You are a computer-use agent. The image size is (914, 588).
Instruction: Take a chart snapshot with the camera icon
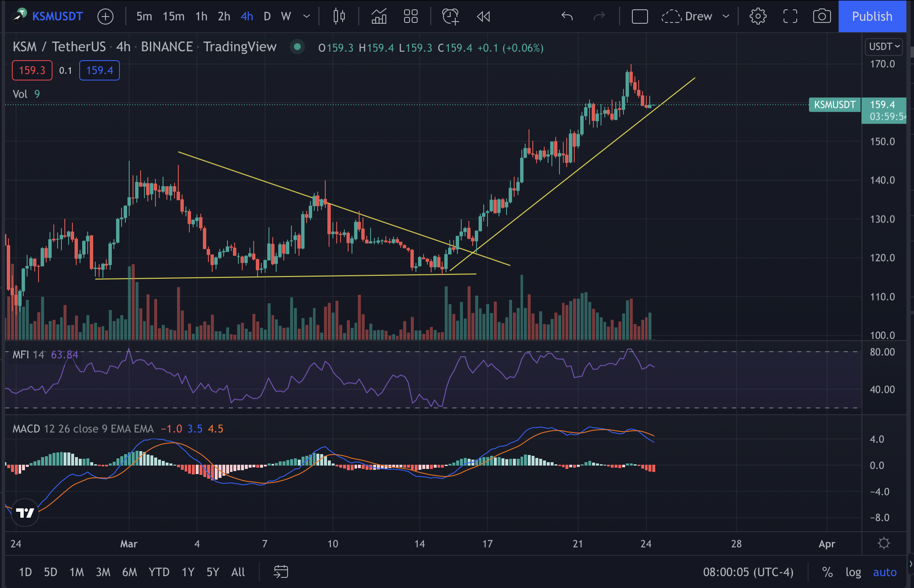click(x=822, y=17)
